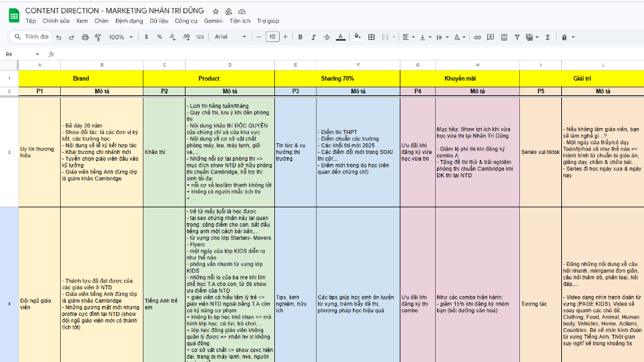The image size is (644, 362).
Task: Expand the input tools dropdown arrow
Action: pos(573,37)
